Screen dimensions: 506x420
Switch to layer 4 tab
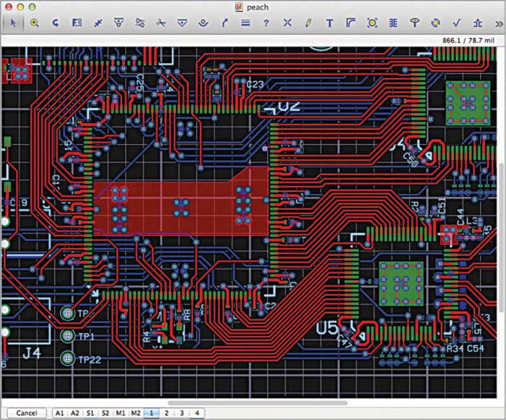(197, 413)
